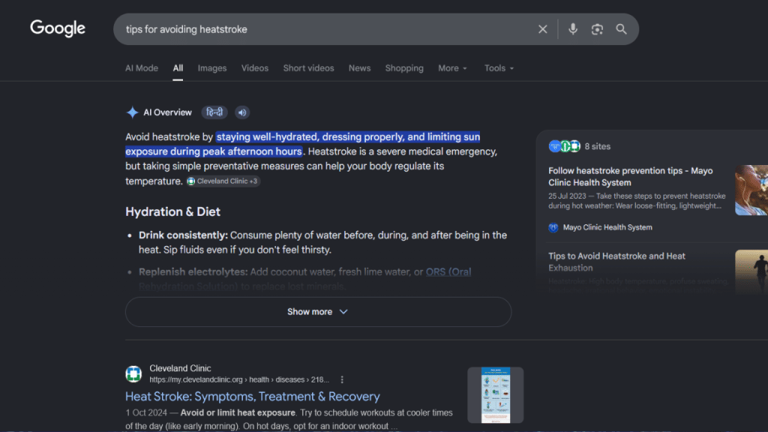The height and width of the screenshot is (432, 768).
Task: Open Search by image camera icon
Action: tap(597, 29)
